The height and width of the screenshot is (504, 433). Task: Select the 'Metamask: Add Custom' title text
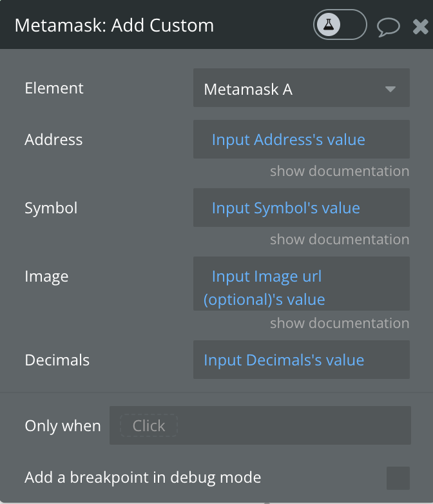point(114,25)
